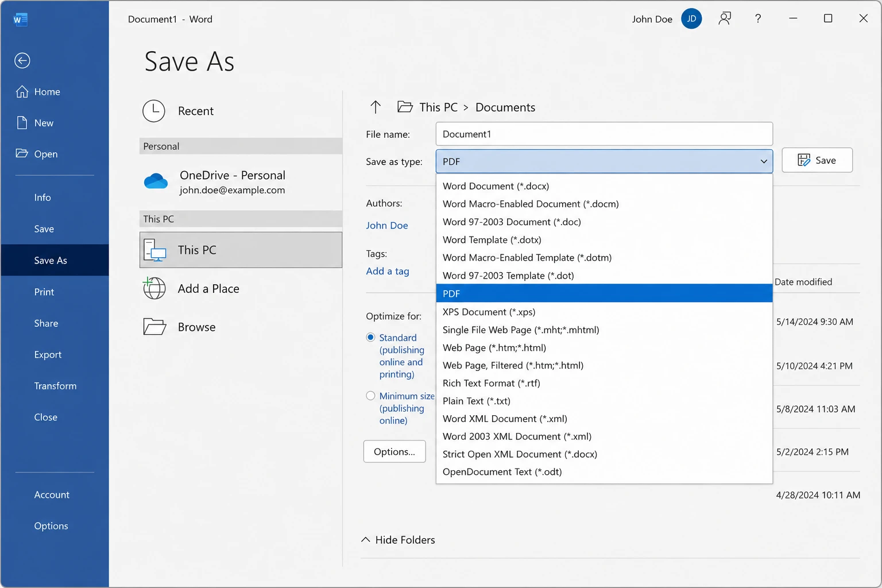Choose OpenDocument Text (*.odt)
Screen dimensions: 882x588
pos(604,472)
